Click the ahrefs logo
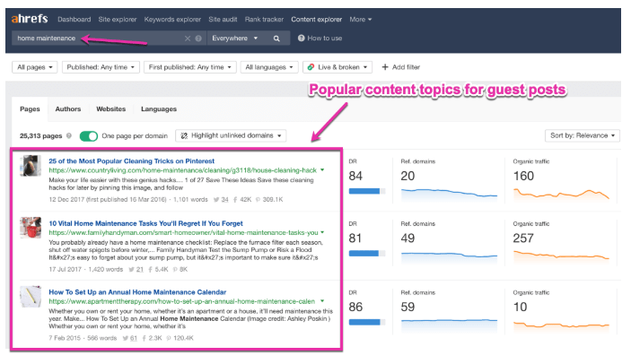The image size is (631, 364). [30, 19]
